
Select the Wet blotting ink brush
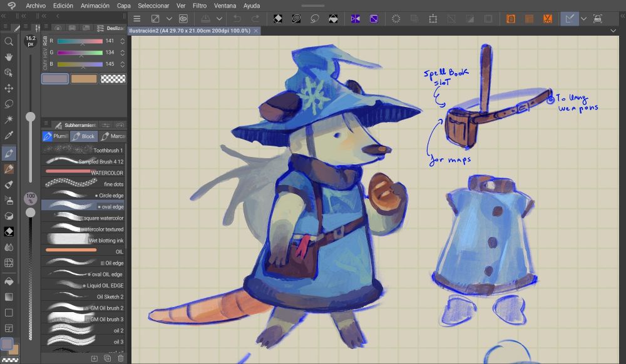coord(83,240)
